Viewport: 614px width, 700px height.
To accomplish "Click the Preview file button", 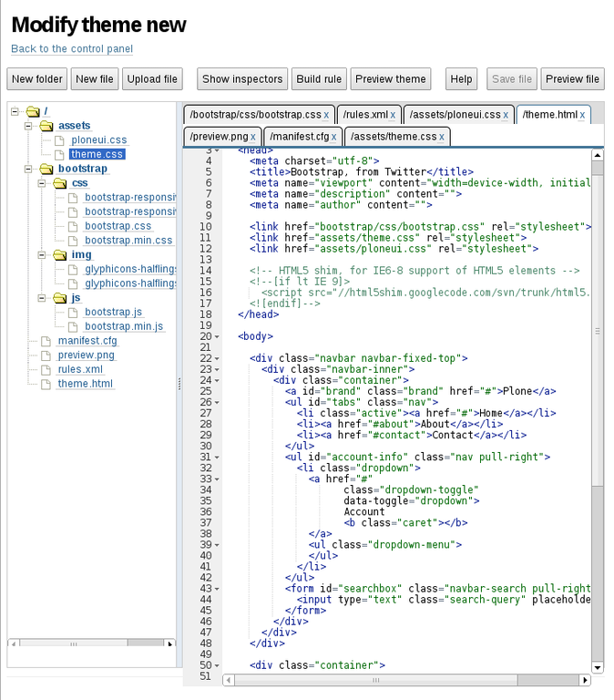I will [572, 79].
